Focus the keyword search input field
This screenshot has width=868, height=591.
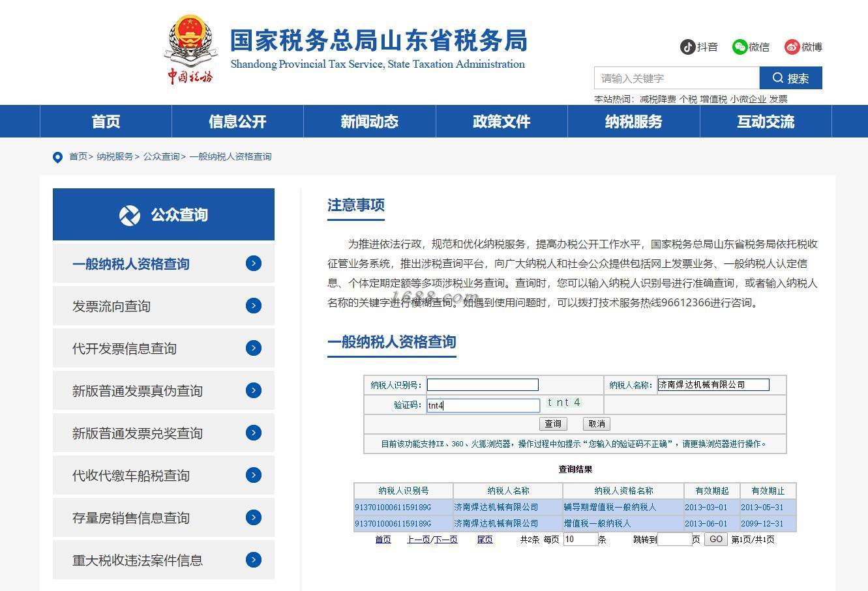pos(677,78)
